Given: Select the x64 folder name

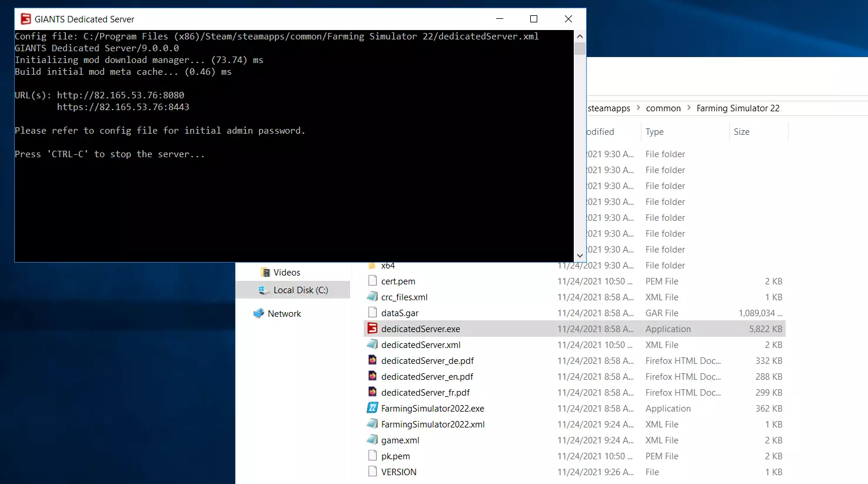Looking at the screenshot, I should click(x=388, y=266).
